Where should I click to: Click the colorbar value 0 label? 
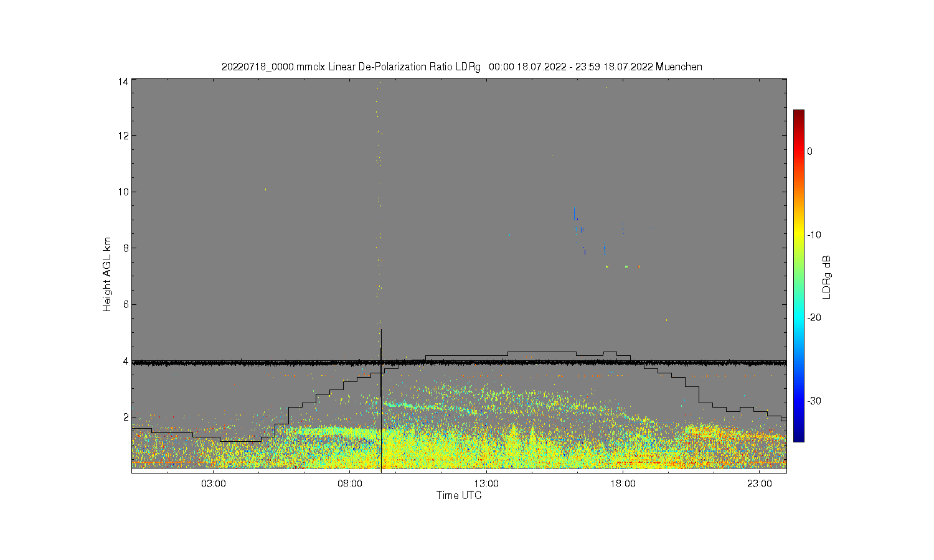pyautogui.click(x=809, y=151)
